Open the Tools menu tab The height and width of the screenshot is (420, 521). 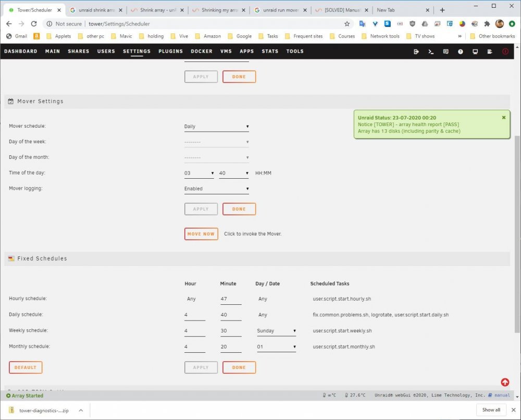click(x=295, y=51)
